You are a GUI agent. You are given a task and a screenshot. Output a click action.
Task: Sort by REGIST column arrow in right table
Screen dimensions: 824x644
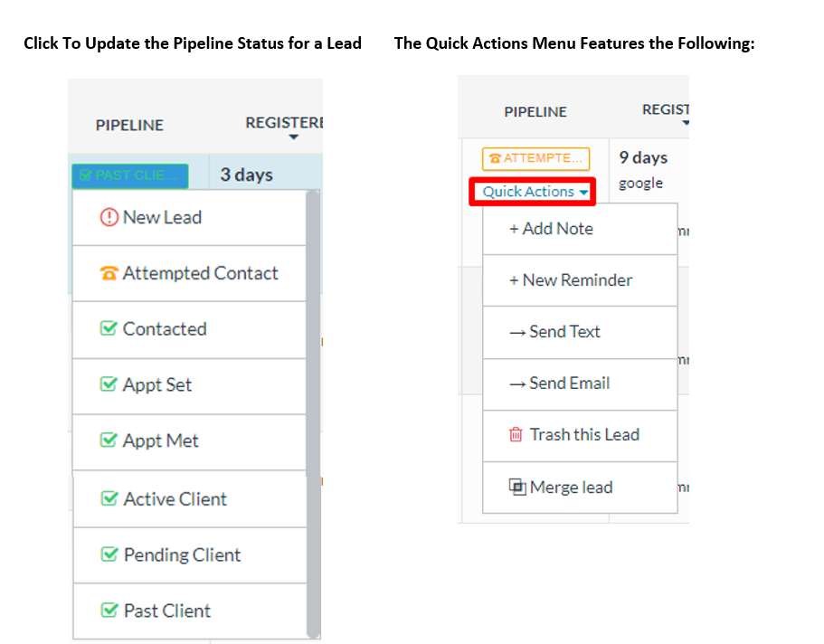click(x=686, y=123)
